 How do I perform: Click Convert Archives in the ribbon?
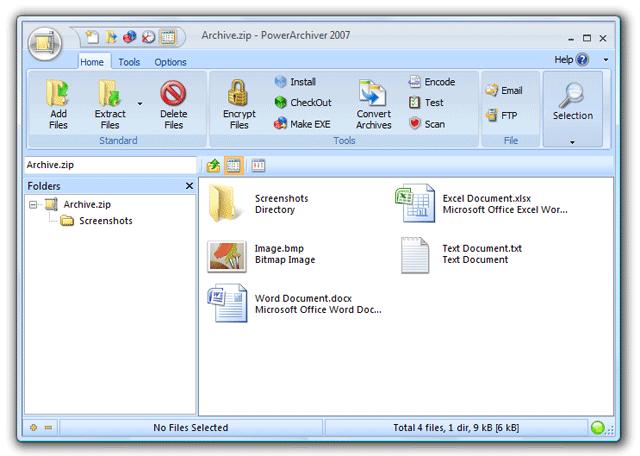(x=373, y=105)
